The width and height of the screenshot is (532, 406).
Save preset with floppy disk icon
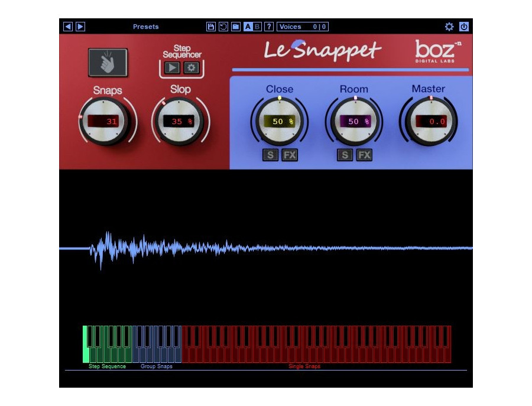[x=210, y=27]
